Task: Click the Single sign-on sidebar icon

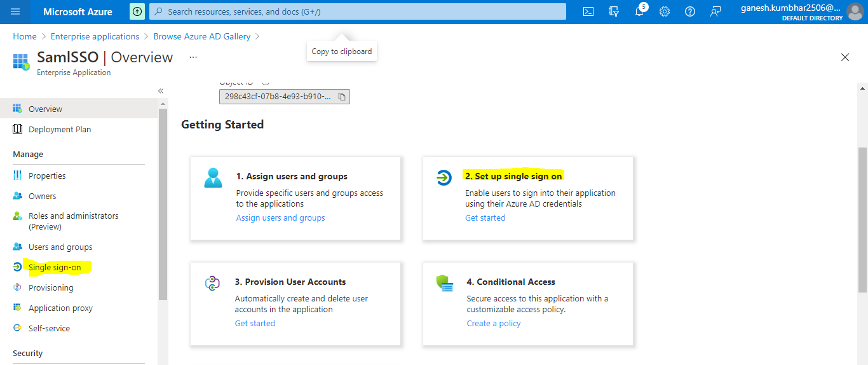Action: click(x=17, y=267)
